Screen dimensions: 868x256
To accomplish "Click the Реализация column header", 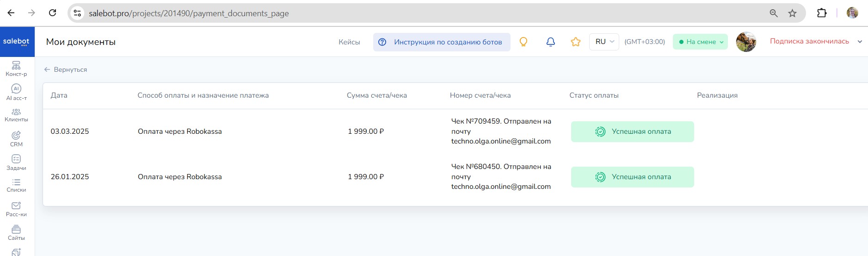I will pyautogui.click(x=717, y=95).
